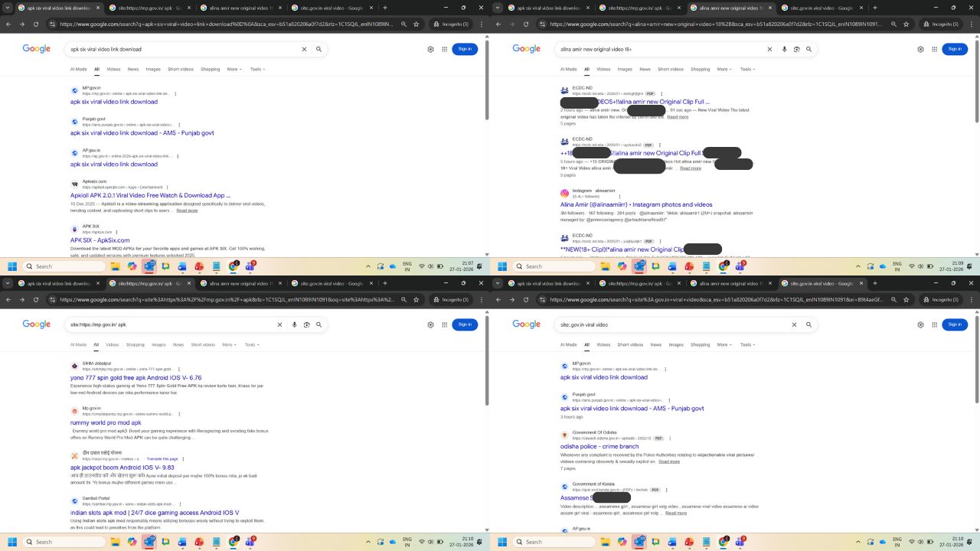This screenshot has width=980, height=551.
Task: Open "odisha police - crime branch" search result
Action: click(599, 446)
